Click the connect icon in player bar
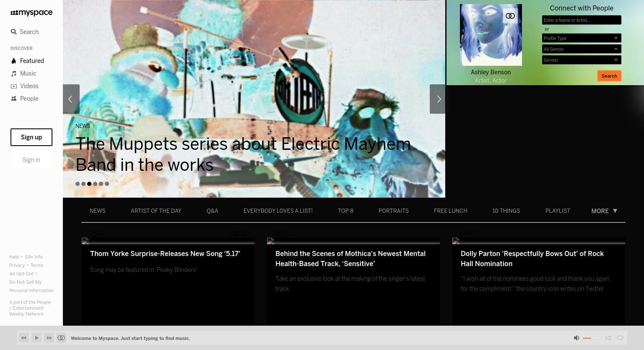The height and width of the screenshot is (350, 644). point(61,338)
